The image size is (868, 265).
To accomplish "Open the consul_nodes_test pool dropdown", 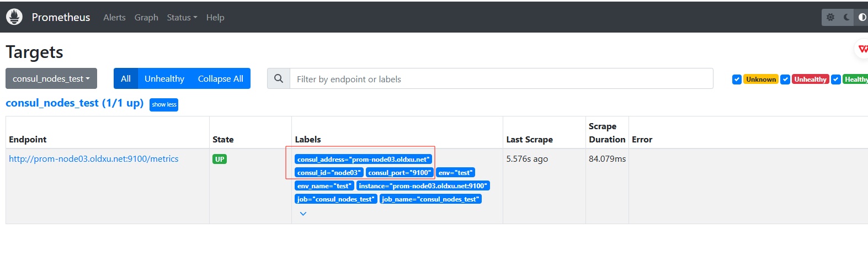I will pyautogui.click(x=51, y=78).
